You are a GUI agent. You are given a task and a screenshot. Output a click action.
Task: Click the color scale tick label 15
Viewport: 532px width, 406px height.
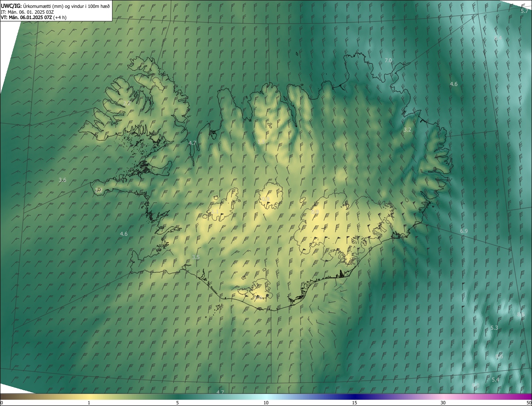355,403
